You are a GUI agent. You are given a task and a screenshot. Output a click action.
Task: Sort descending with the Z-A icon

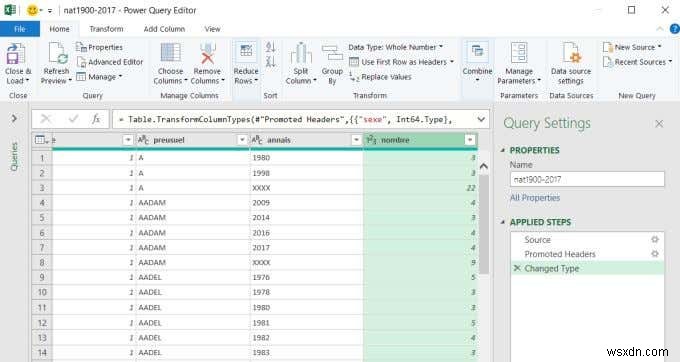[271, 62]
